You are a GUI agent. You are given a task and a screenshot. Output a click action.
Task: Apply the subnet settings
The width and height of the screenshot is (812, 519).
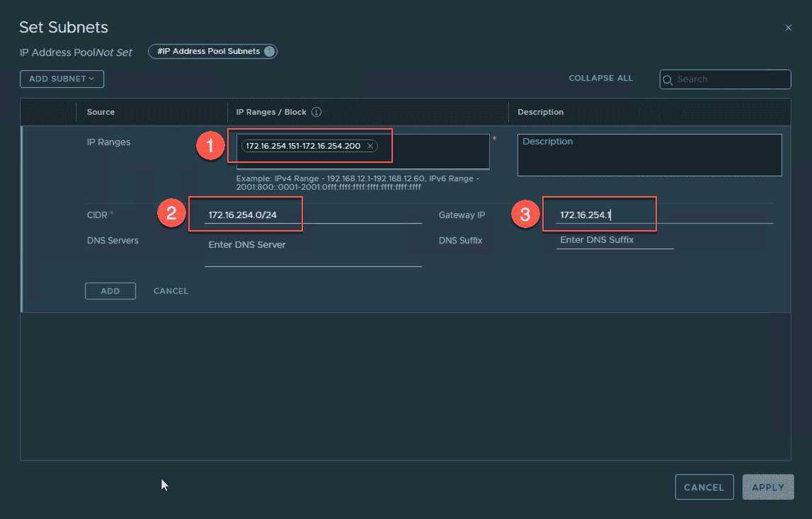pos(767,487)
